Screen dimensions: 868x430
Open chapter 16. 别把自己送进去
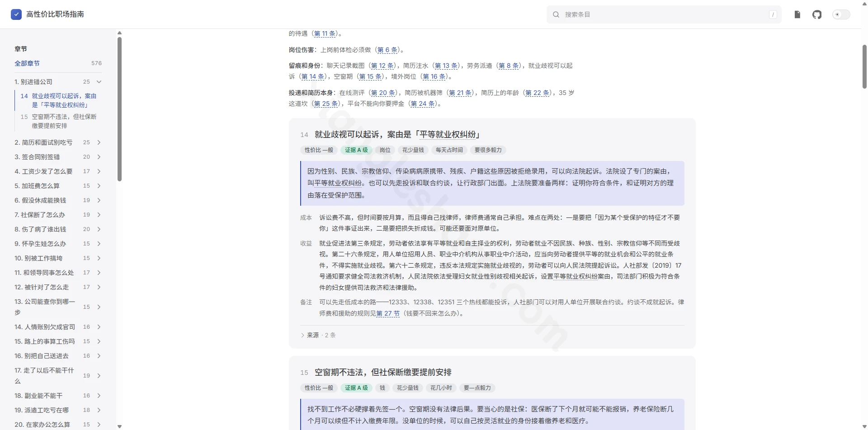pos(42,356)
